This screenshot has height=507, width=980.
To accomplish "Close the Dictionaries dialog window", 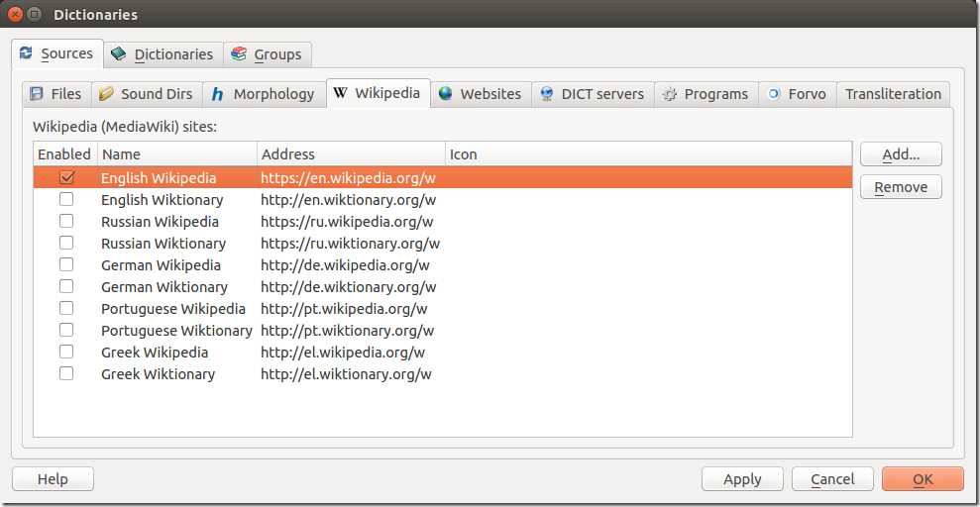I will 15,13.
